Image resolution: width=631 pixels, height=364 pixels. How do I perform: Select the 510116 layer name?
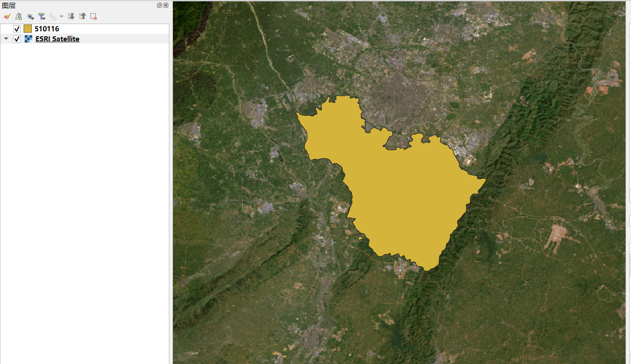(47, 29)
